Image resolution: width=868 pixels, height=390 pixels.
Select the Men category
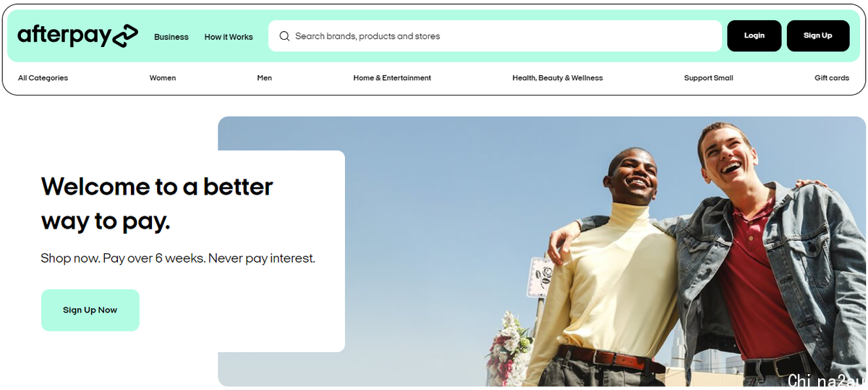265,78
